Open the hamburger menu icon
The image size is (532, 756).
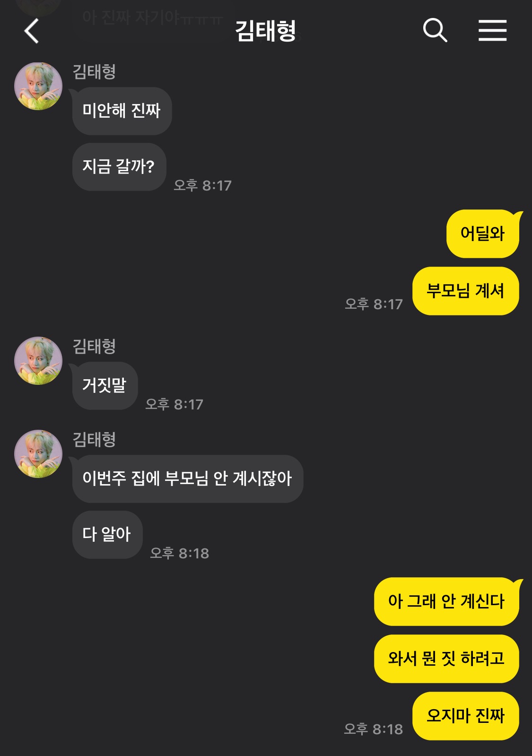coord(492,30)
